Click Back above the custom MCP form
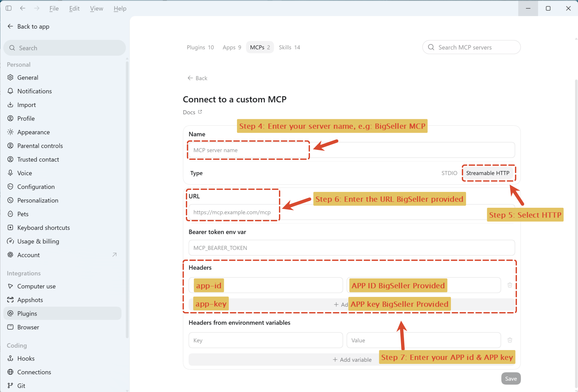 (197, 78)
